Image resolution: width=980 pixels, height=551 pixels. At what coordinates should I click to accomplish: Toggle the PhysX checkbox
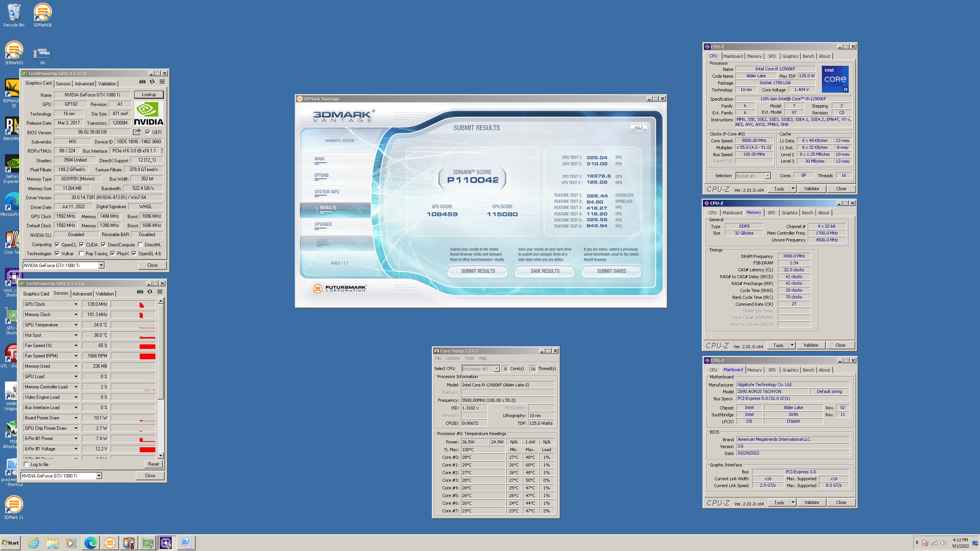tap(113, 253)
